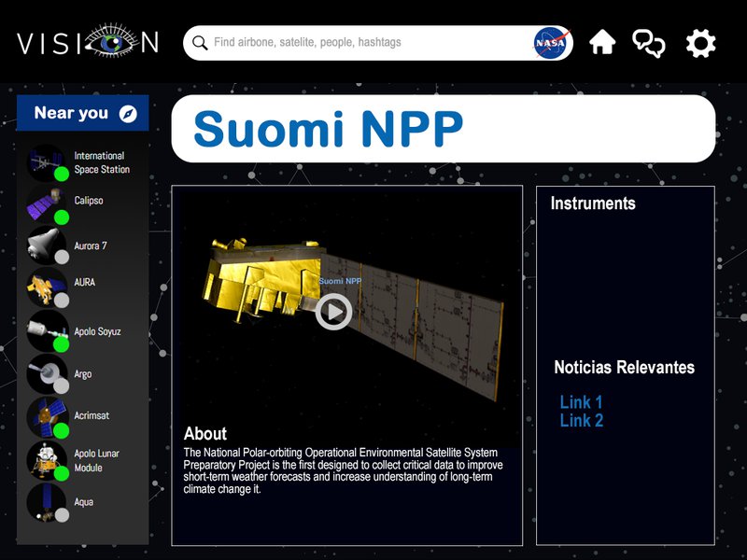Screen dimensions: 747x560
Task: Click the magnifying glass search icon
Action: (200, 43)
